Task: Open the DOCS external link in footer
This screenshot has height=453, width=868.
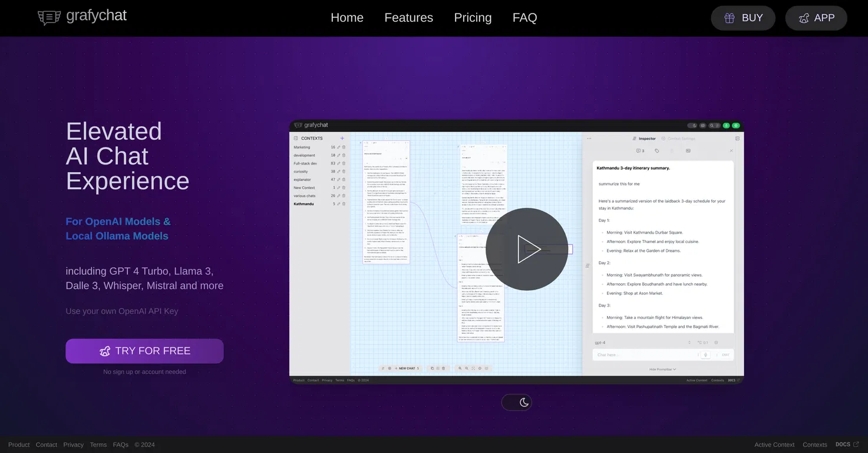Action: [847, 445]
